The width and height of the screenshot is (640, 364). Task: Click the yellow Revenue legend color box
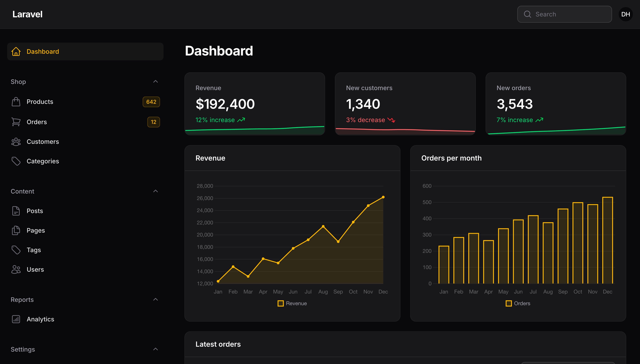tap(281, 303)
